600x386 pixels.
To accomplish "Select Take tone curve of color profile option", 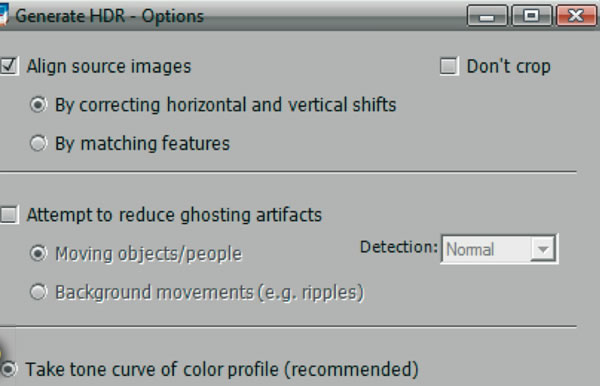I will 8,369.
